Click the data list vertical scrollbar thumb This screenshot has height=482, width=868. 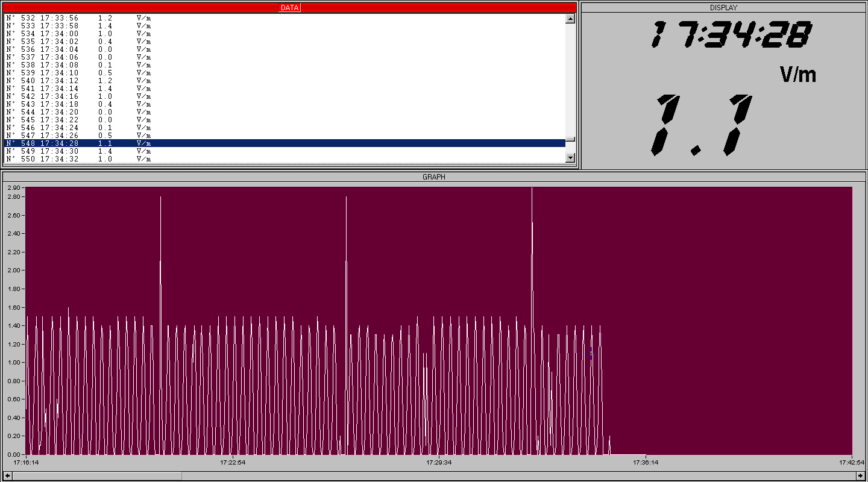click(570, 139)
